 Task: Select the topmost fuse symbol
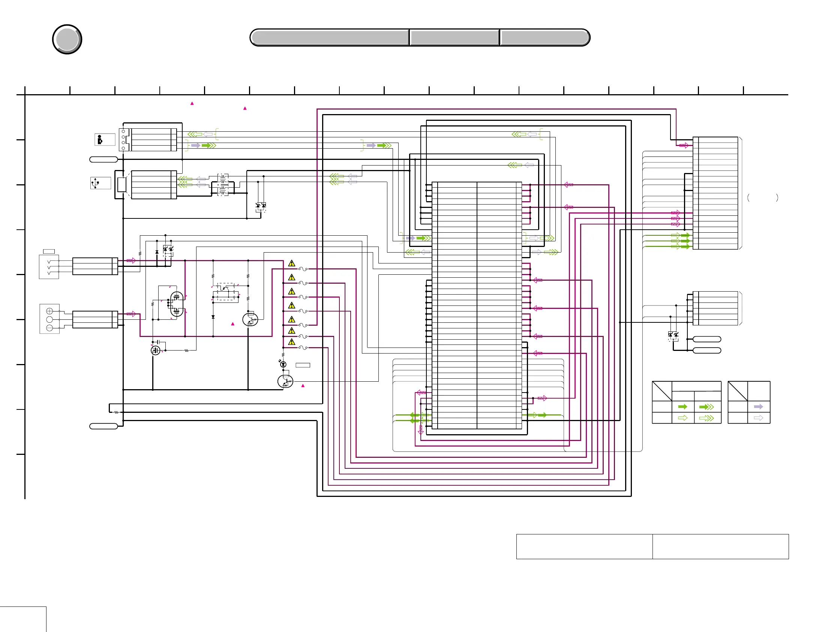tap(303, 269)
